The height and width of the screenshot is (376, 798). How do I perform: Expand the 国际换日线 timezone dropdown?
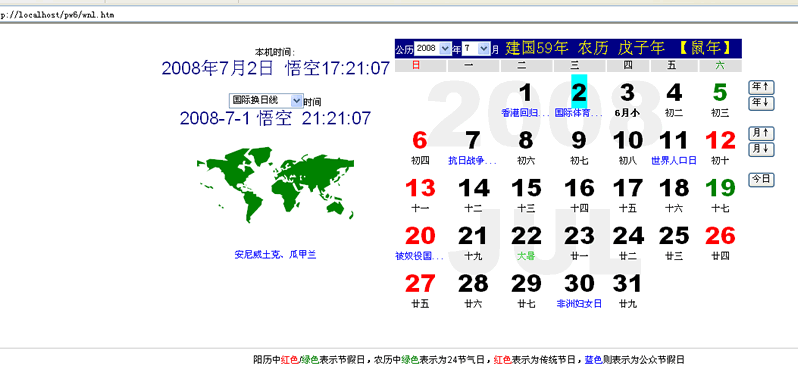[266, 101]
